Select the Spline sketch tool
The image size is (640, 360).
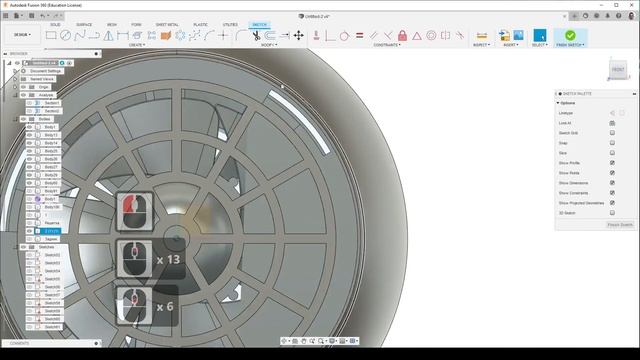coord(80,36)
